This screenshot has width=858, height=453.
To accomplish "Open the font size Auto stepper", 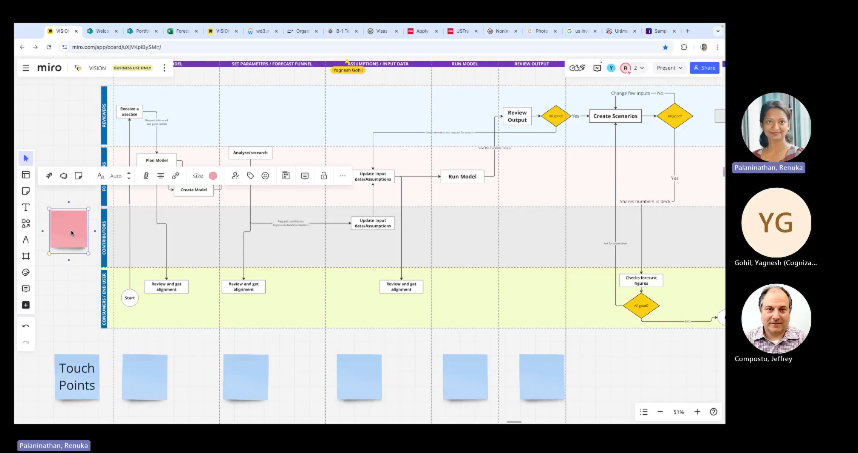I will (126, 175).
